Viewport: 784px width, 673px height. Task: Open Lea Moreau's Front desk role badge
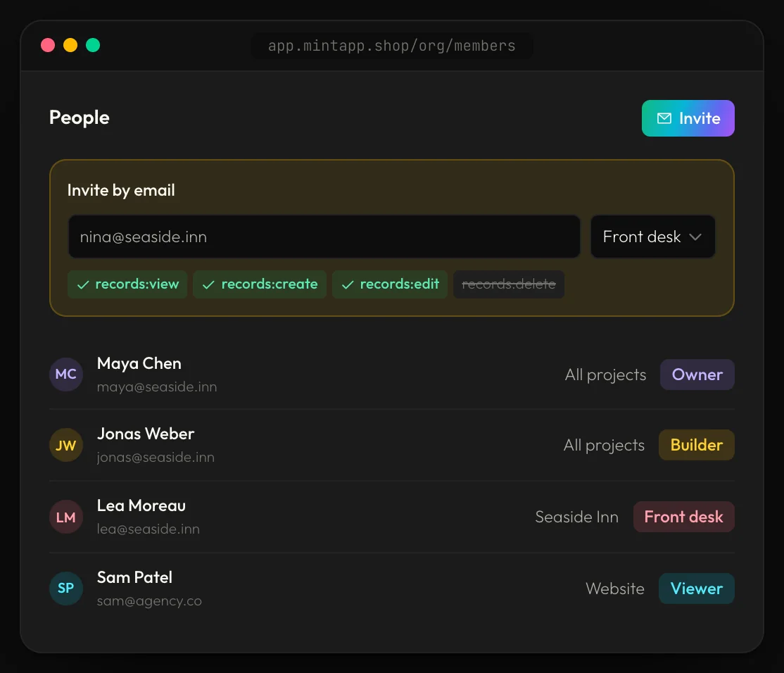683,517
